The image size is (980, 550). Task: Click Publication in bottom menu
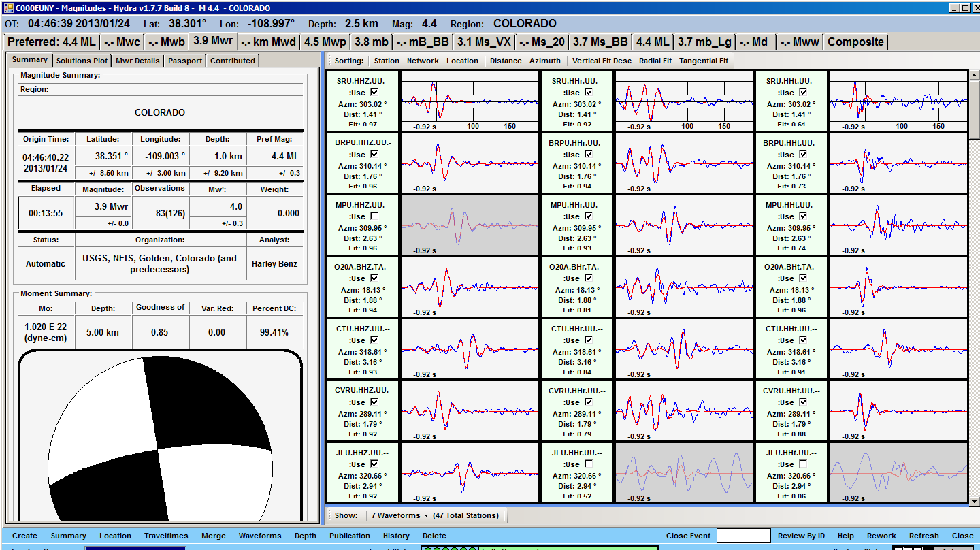coord(349,536)
